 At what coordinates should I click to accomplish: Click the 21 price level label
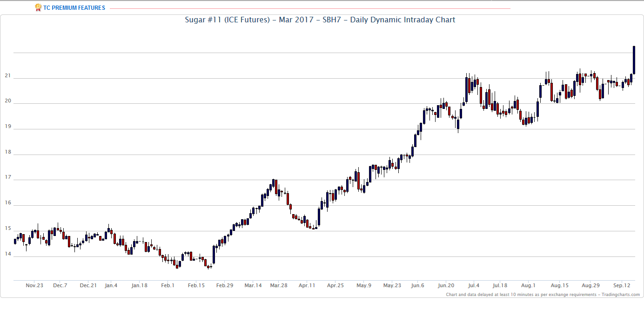pos(8,76)
